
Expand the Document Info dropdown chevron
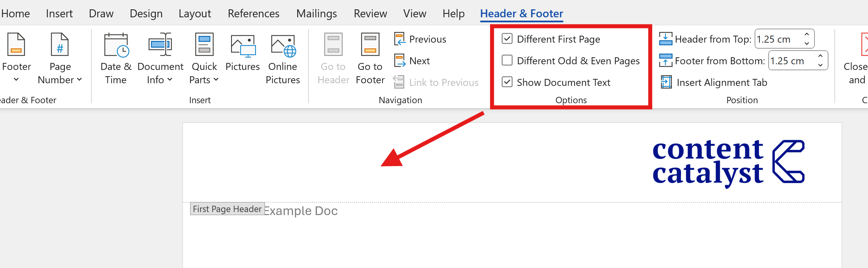(170, 80)
